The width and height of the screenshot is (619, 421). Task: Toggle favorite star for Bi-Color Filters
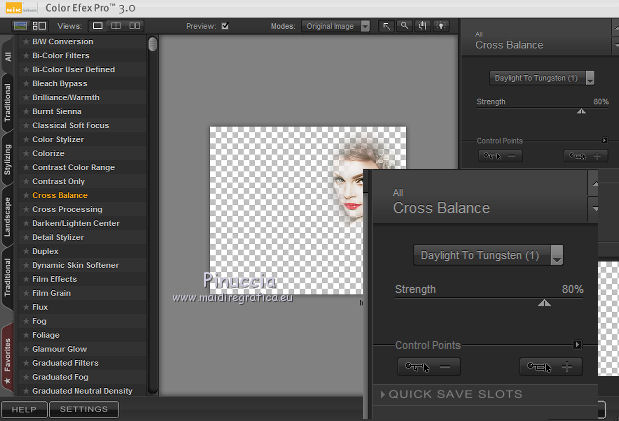click(x=26, y=56)
